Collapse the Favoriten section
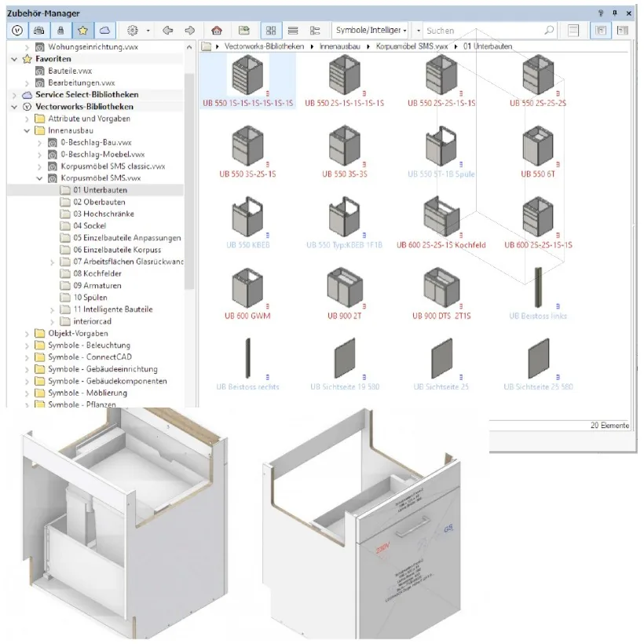Viewport: 644px width, 644px height. point(14,59)
